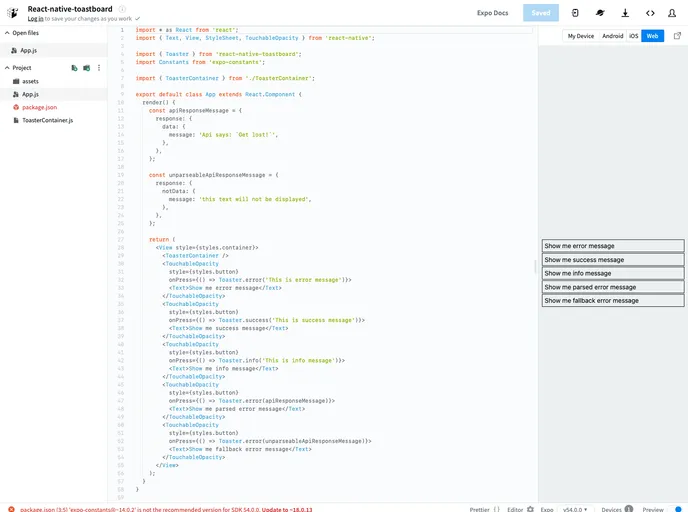Open preview in a new window icon

click(x=677, y=36)
